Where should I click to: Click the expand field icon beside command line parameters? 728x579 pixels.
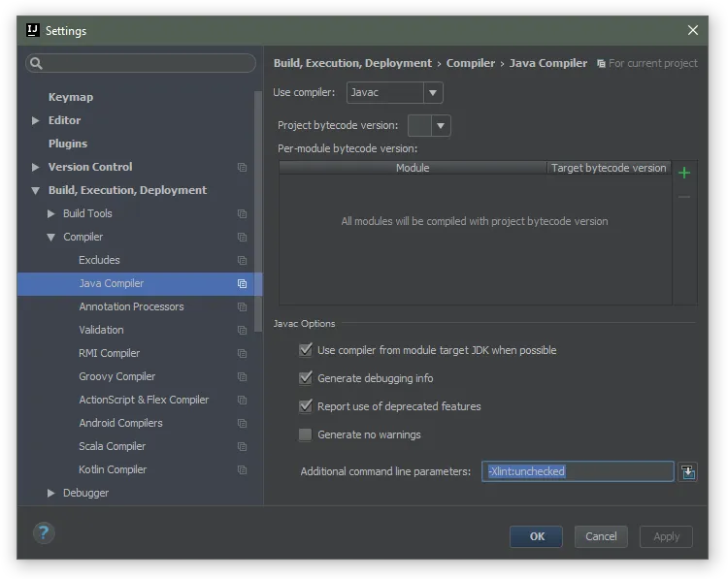687,471
